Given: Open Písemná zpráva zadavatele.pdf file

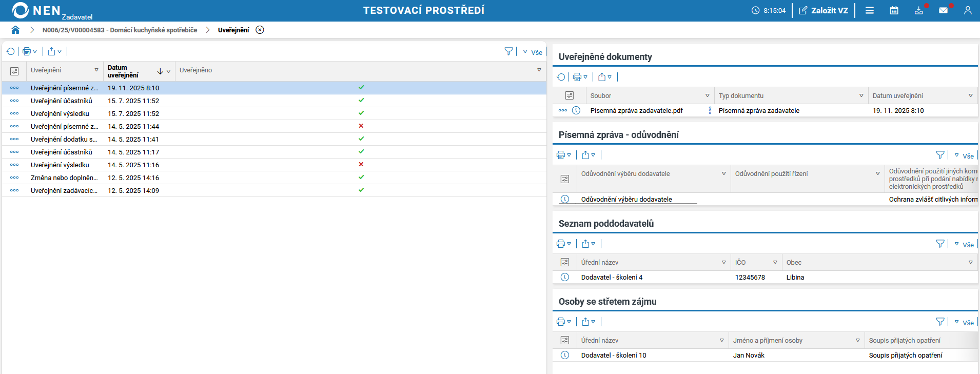Looking at the screenshot, I should [x=636, y=110].
